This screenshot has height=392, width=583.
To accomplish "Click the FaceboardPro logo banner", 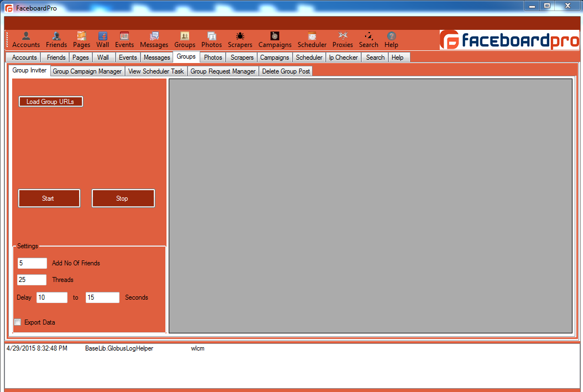I will coord(509,40).
